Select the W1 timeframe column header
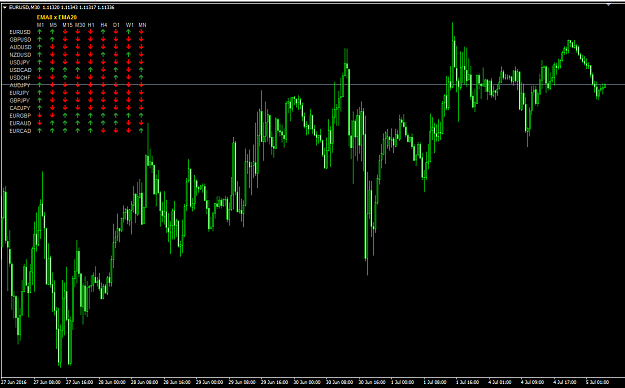 [x=130, y=25]
